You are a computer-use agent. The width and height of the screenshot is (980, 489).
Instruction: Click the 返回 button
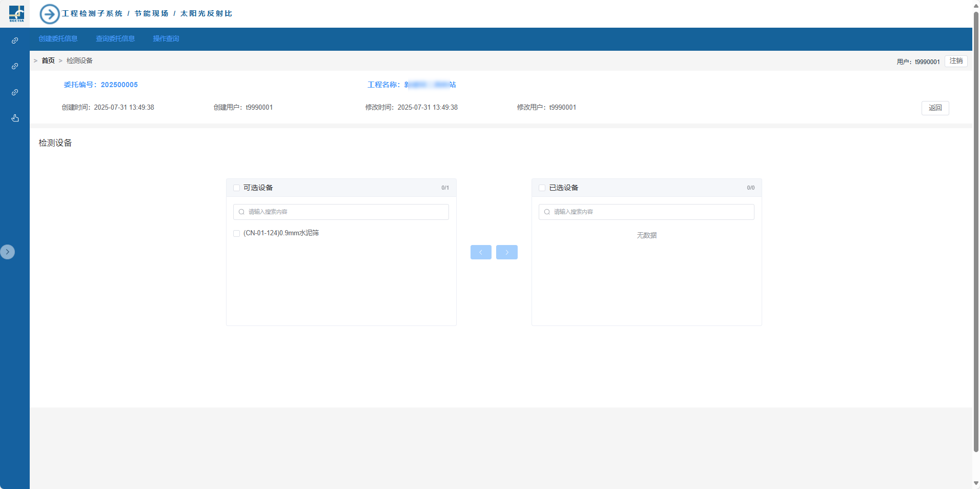pos(935,108)
